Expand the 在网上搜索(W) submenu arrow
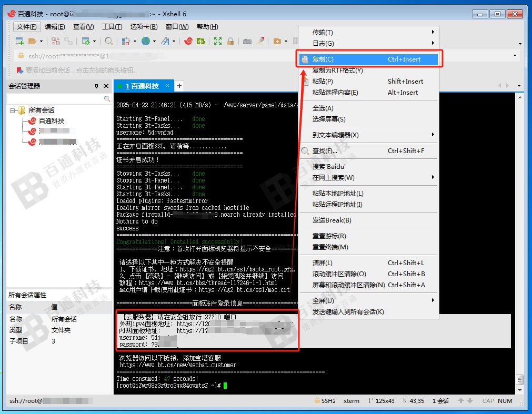 click(433, 177)
